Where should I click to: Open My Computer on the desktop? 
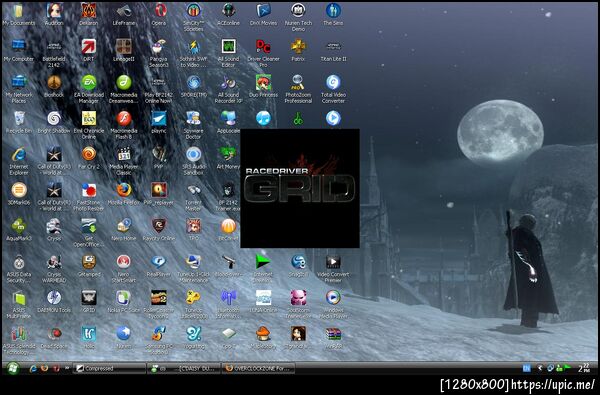click(18, 51)
